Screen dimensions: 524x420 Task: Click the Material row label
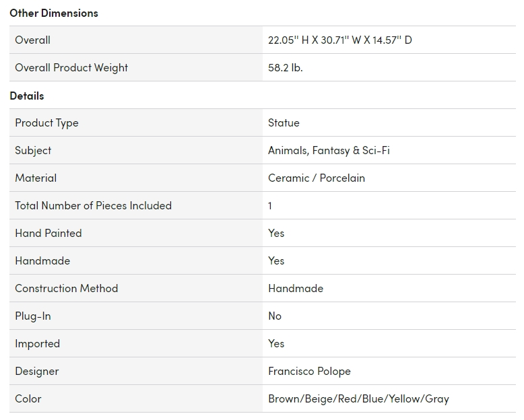click(36, 178)
